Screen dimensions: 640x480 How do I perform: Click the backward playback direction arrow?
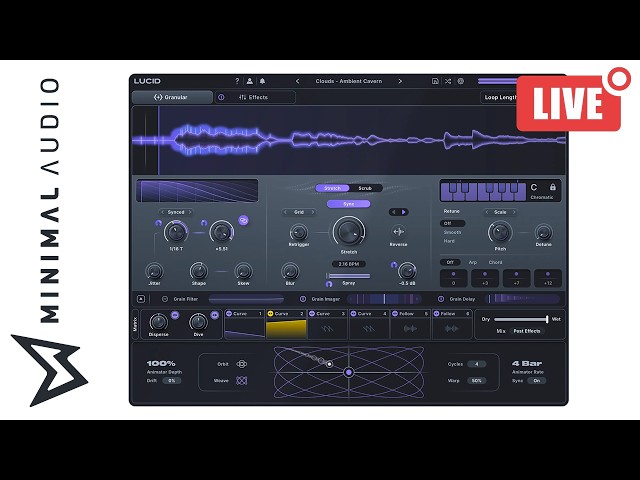[393, 212]
